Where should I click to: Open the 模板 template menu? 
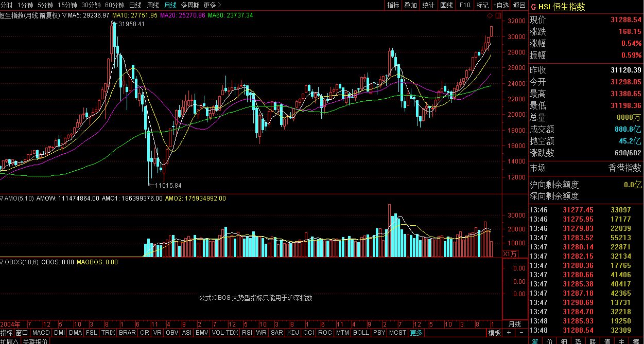point(494,333)
